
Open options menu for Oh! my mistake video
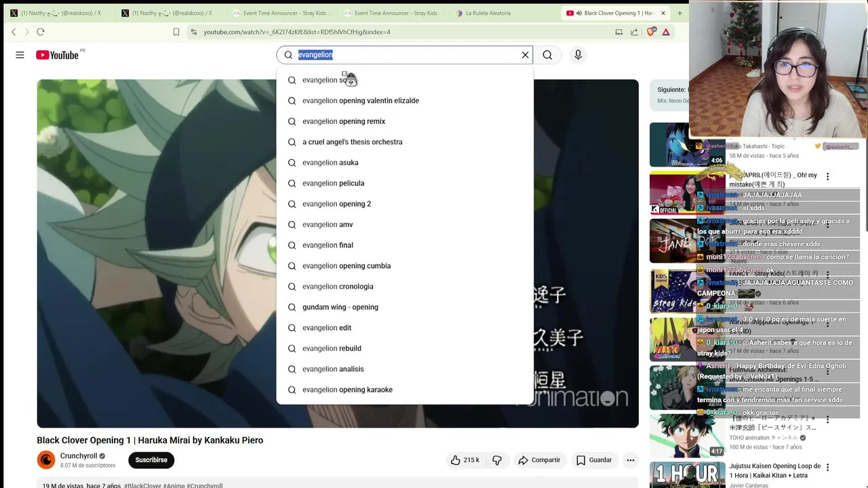pos(827,176)
